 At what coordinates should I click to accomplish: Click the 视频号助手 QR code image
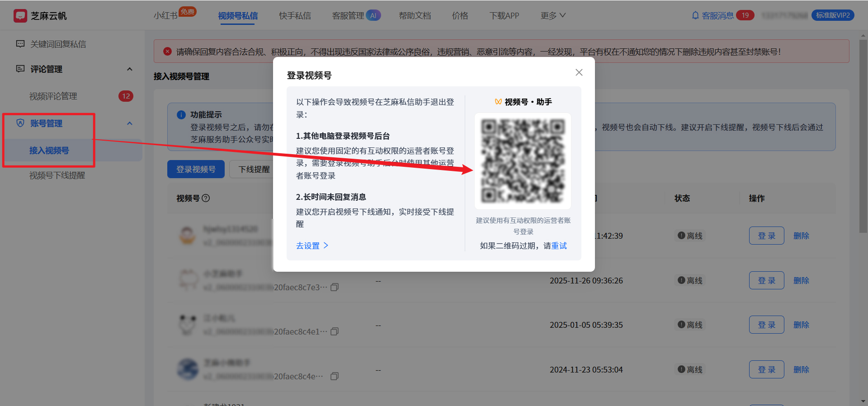523,161
